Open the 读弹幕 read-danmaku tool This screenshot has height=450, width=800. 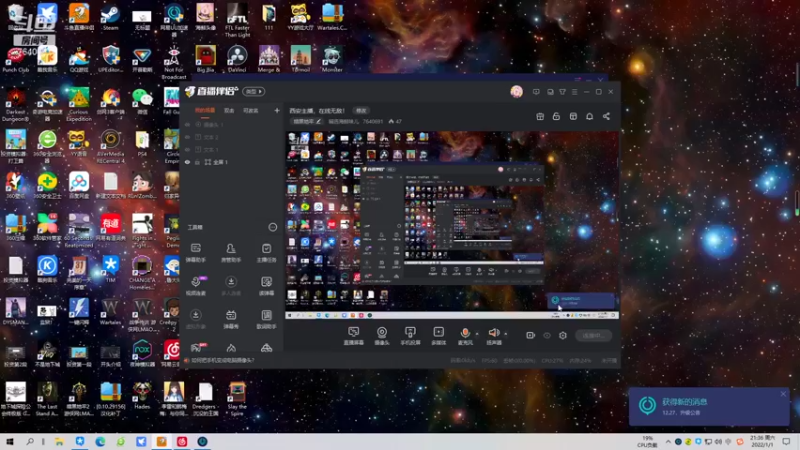266,286
